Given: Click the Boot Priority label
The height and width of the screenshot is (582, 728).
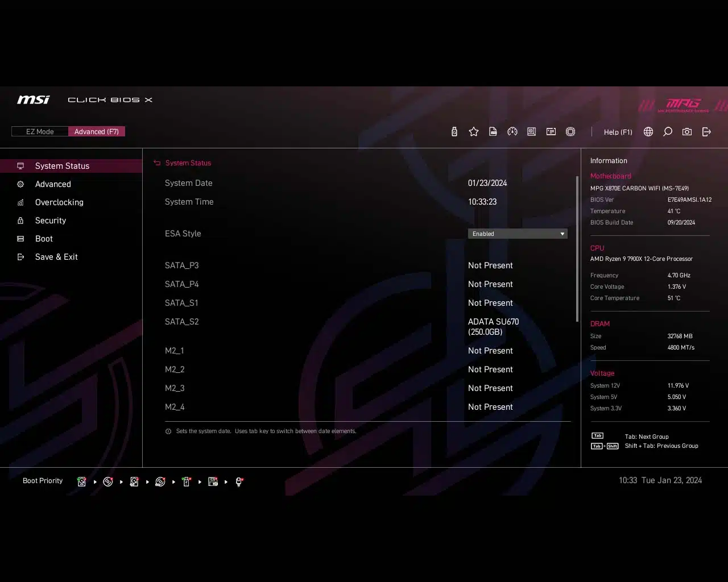Looking at the screenshot, I should [x=43, y=481].
